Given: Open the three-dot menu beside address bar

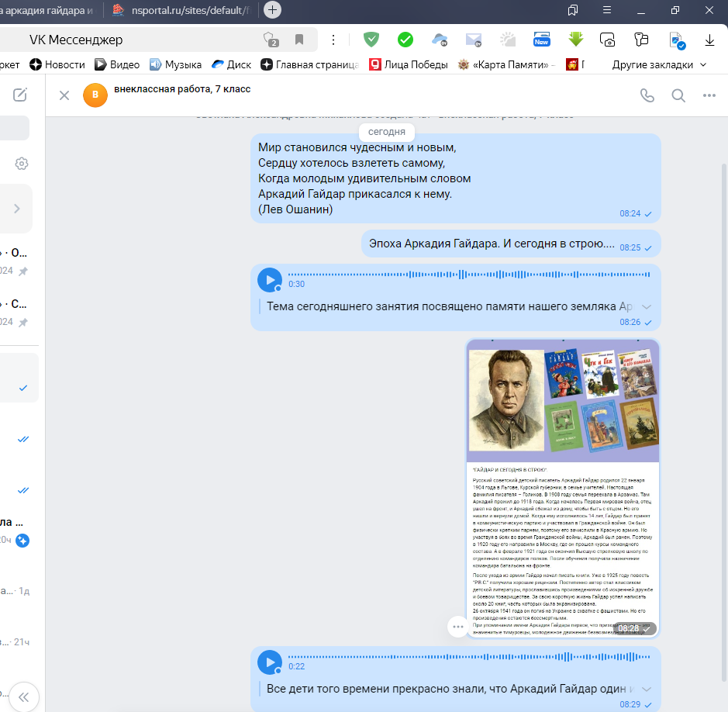Looking at the screenshot, I should [333, 40].
